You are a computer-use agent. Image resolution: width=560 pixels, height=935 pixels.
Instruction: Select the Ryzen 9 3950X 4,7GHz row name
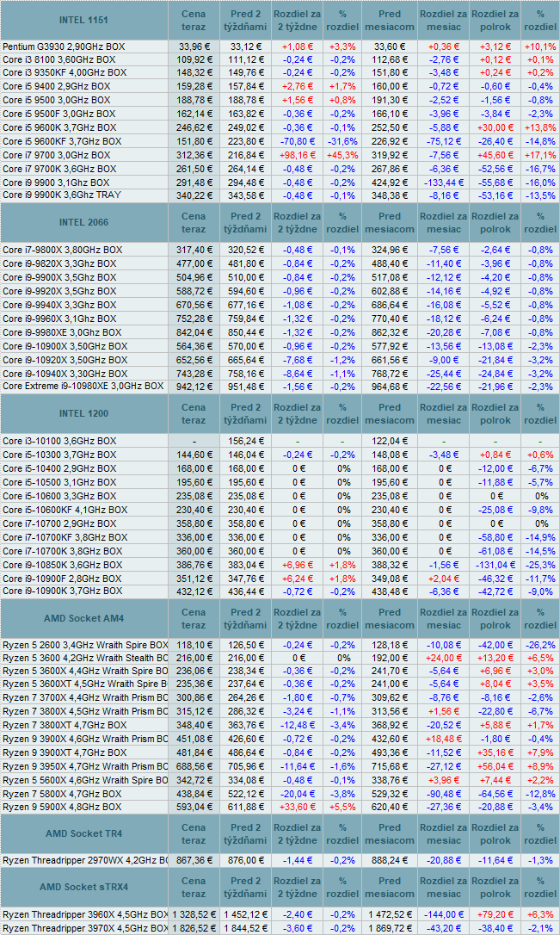pyautogui.click(x=85, y=767)
